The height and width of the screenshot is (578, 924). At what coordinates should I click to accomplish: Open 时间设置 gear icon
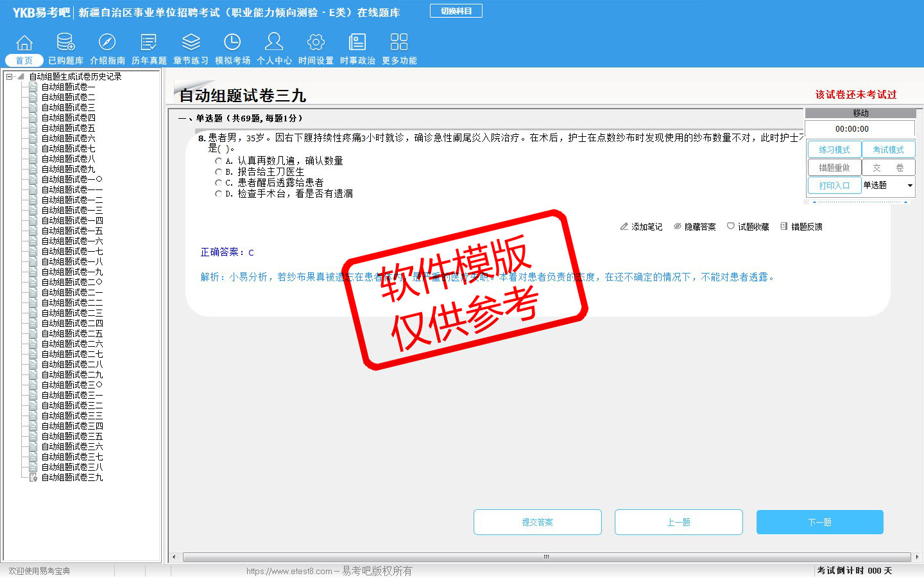(316, 42)
